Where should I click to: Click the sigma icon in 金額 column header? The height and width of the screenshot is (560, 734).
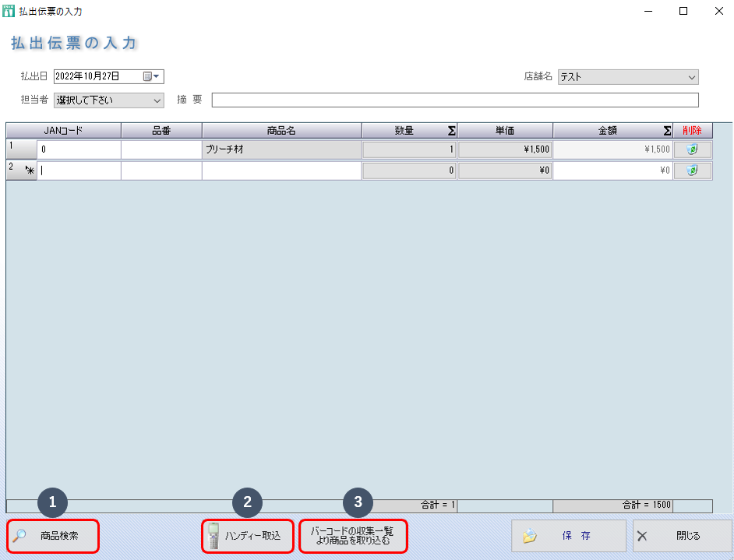click(667, 131)
